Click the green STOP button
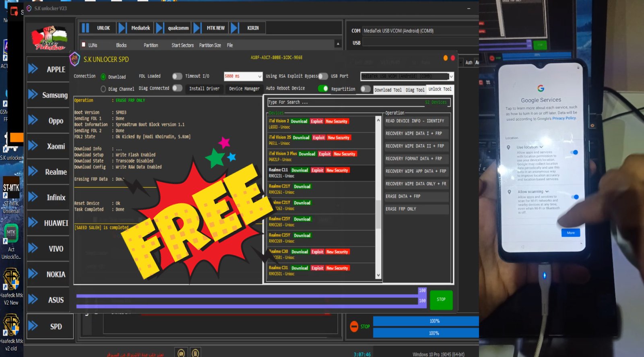 click(x=441, y=299)
